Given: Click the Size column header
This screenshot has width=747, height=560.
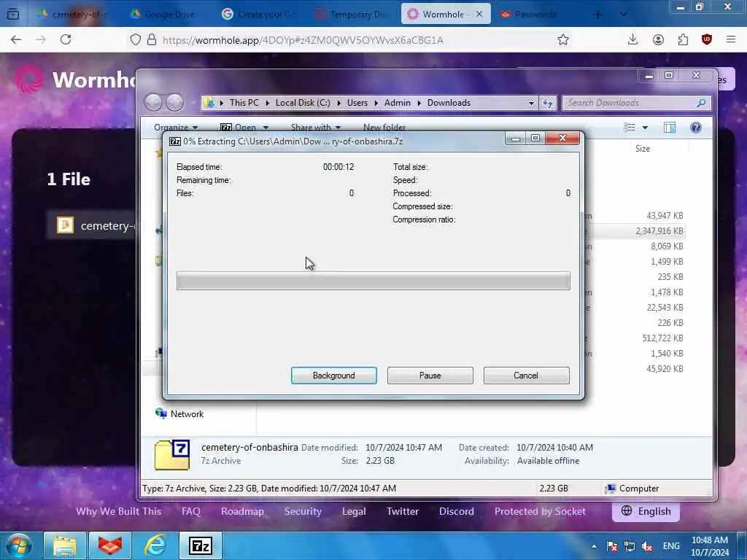Looking at the screenshot, I should (x=642, y=149).
